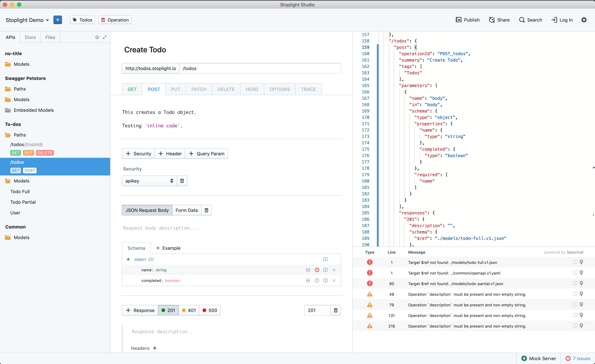The image size is (595, 364).
Task: Open description book icon for completed property
Action: (325, 281)
